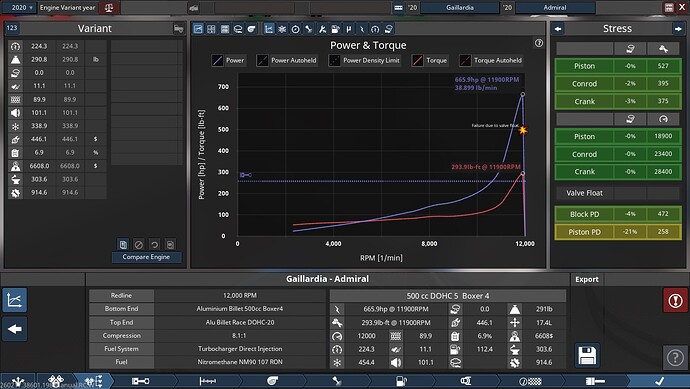690x389 pixels.
Task: Show the gauge dial graph
Action: (x=295, y=29)
